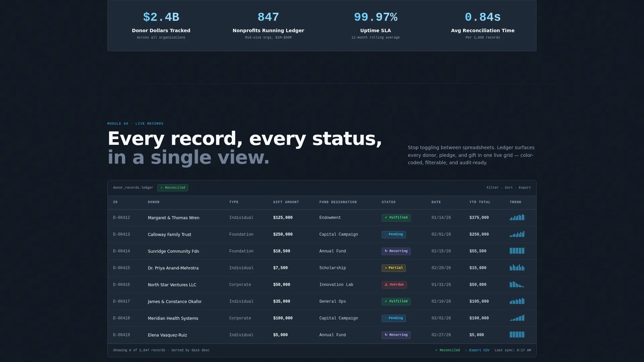Sort by the GIFT AMOUNT column header
The height and width of the screenshot is (362, 644).
pos(286,202)
